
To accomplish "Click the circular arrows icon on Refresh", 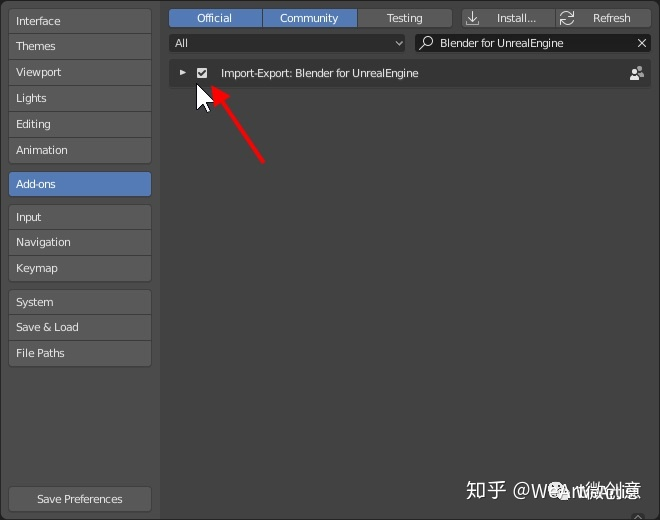I will 567,18.
